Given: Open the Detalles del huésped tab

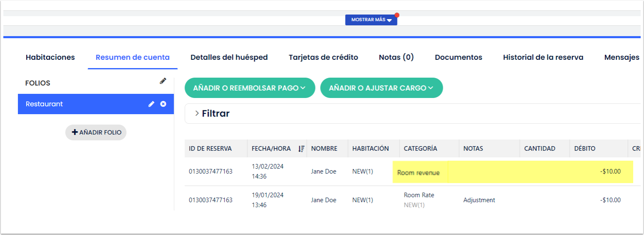Looking at the screenshot, I should click(229, 57).
